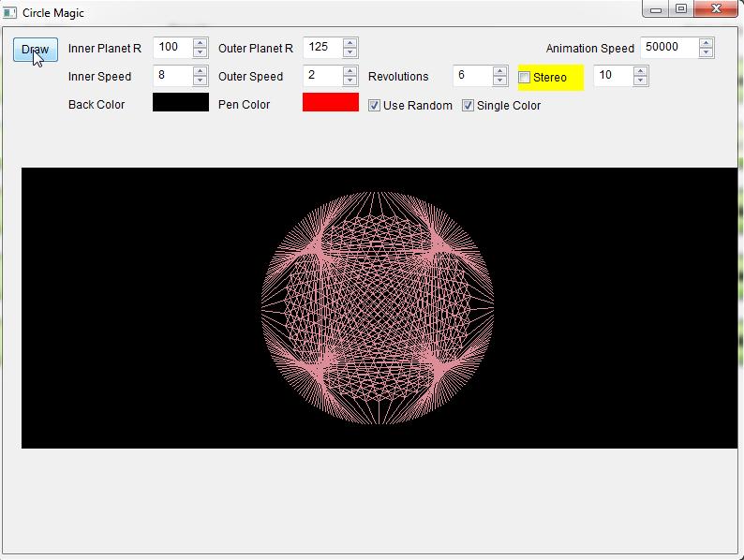744x560 pixels.
Task: Enable the Stereo checkbox
Action: click(525, 77)
